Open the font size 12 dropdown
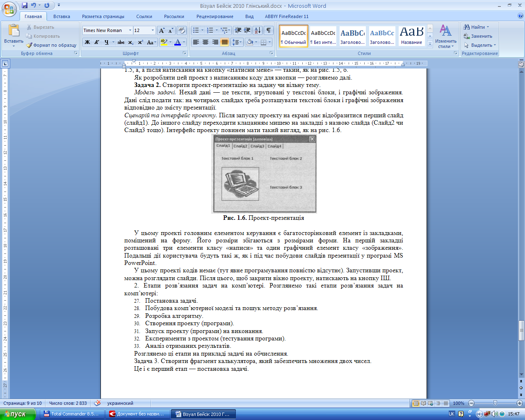 click(x=153, y=30)
